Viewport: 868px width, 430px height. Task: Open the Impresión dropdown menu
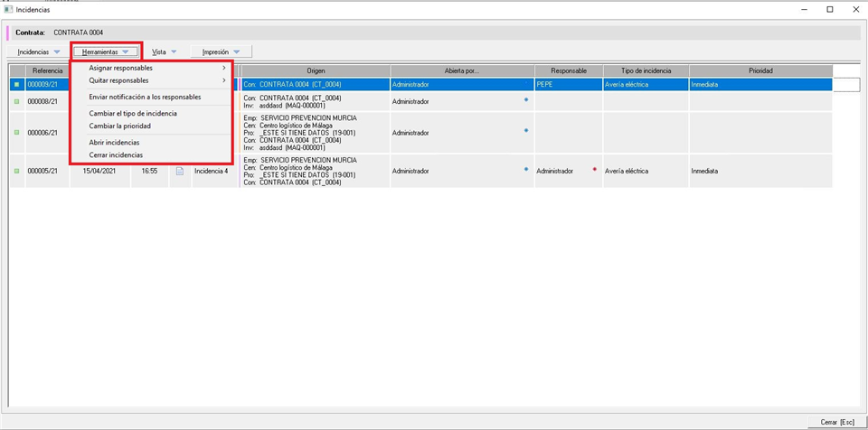tap(221, 52)
